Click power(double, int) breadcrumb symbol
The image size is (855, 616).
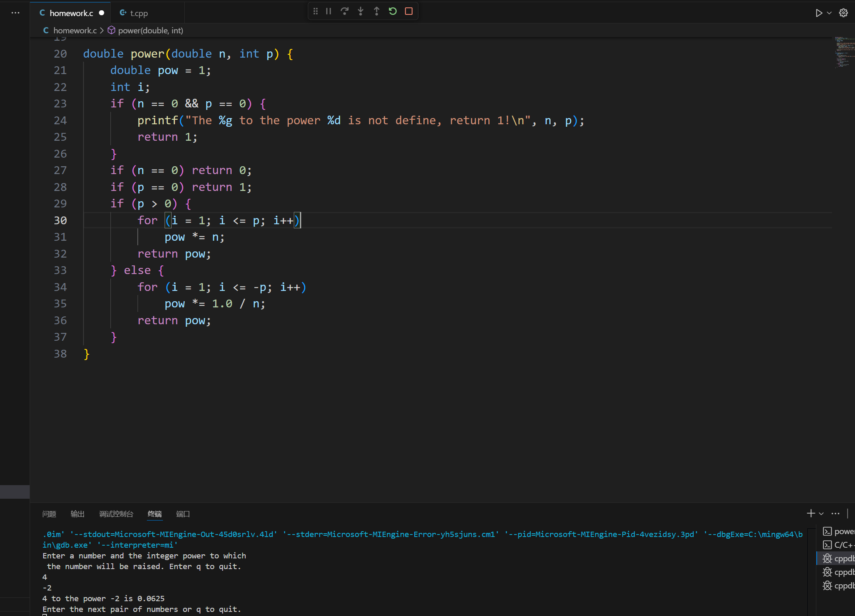point(150,30)
